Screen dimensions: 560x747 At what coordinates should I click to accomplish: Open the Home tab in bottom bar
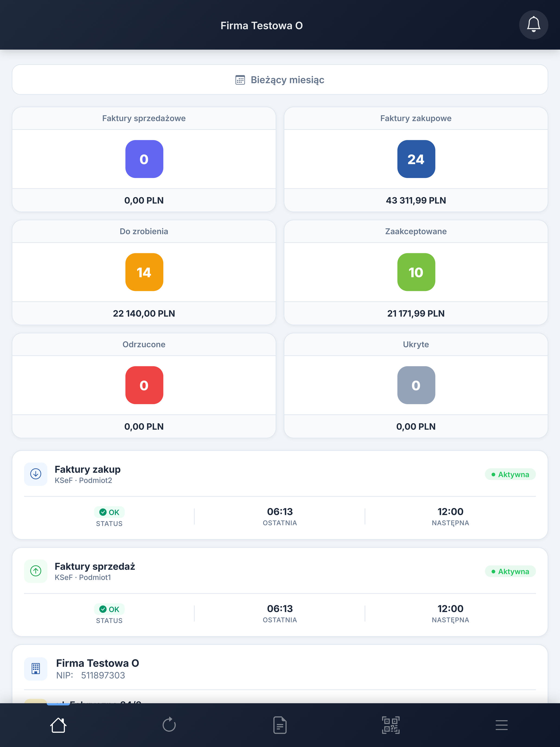click(x=58, y=725)
